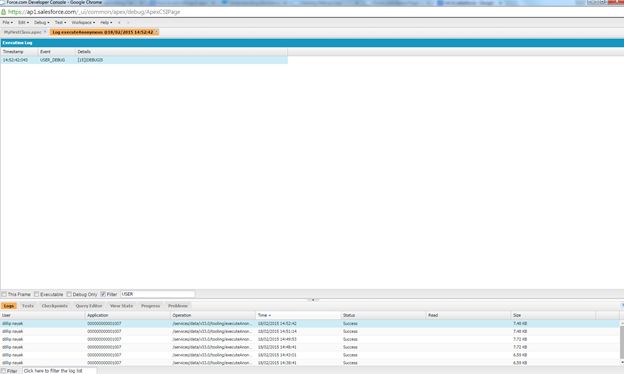Sort logs by Time column
Screen dimensions: 624x374
tap(298, 315)
